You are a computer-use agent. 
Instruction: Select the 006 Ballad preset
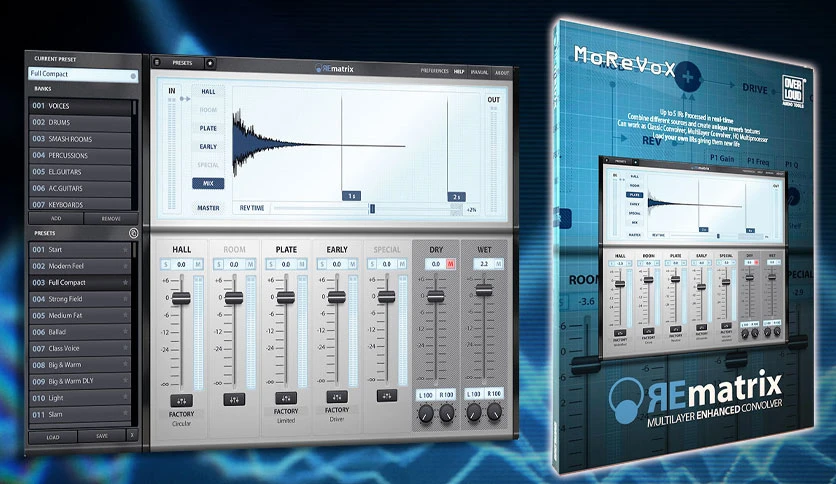[x=80, y=332]
